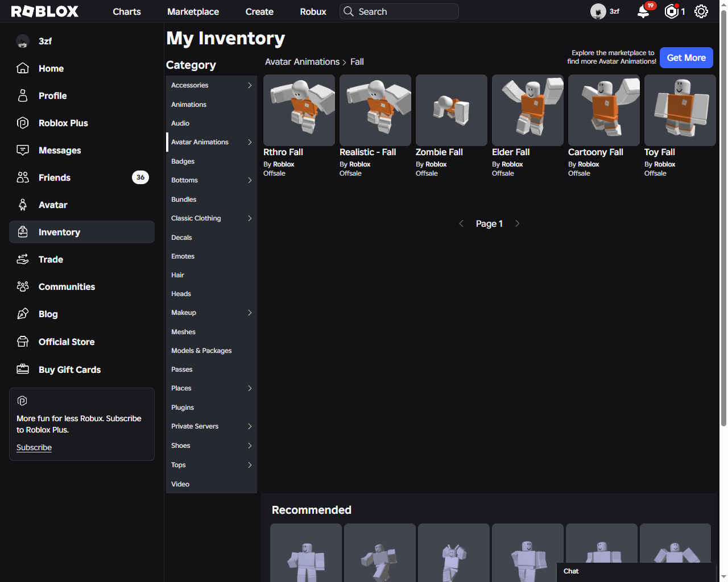The height and width of the screenshot is (582, 728).
Task: Open the Marketplace tab
Action: (193, 11)
